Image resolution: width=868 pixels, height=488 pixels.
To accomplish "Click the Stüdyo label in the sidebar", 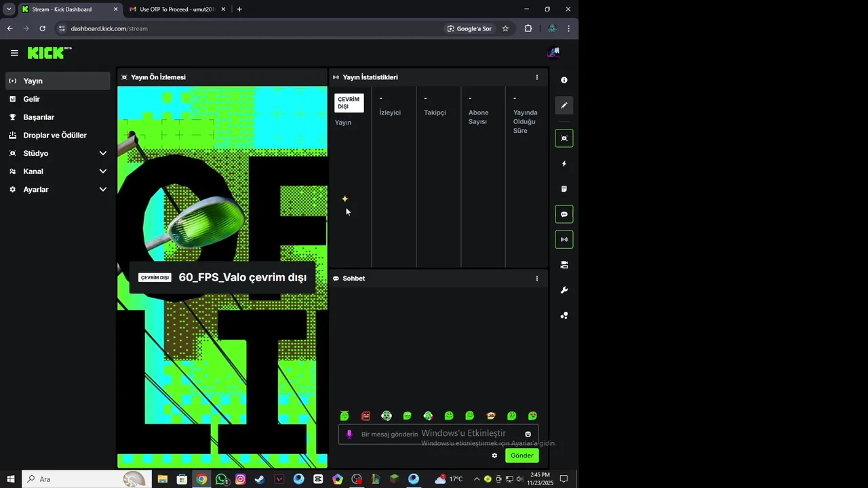I will point(36,153).
